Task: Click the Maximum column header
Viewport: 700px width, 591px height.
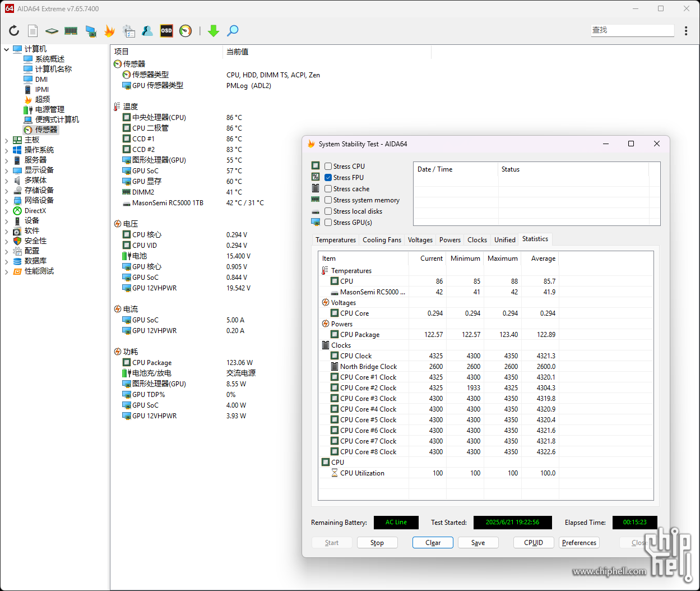Action: click(502, 258)
